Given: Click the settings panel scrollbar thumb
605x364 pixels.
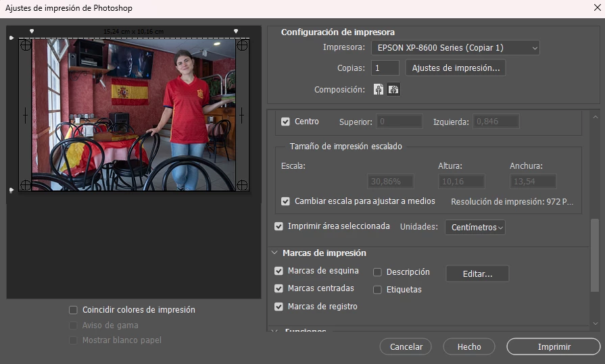Looking at the screenshot, I should (x=595, y=255).
